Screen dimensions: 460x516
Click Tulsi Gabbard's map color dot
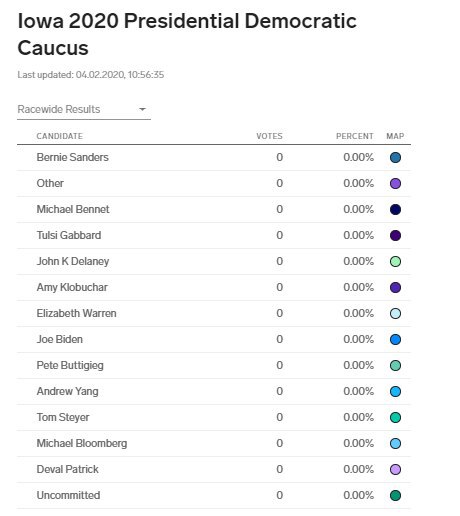(395, 235)
